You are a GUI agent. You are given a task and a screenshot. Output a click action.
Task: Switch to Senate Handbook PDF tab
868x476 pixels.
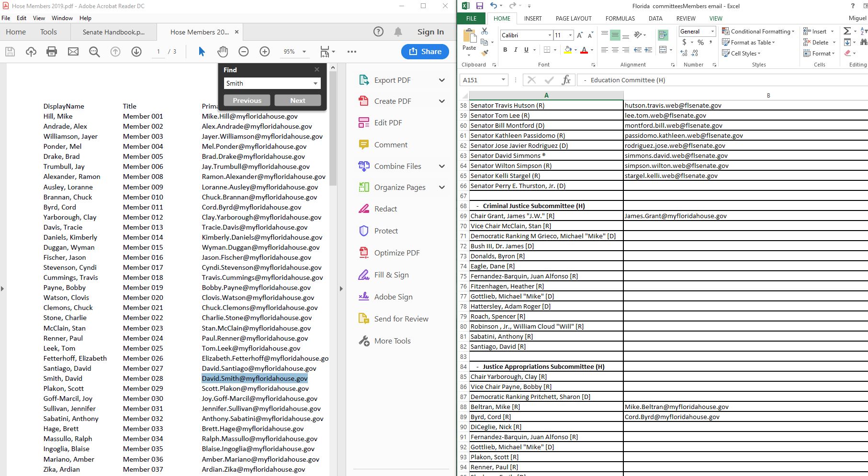[x=113, y=32]
